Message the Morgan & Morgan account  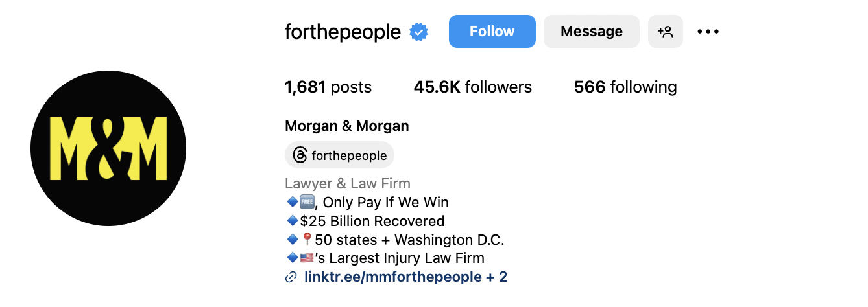592,31
